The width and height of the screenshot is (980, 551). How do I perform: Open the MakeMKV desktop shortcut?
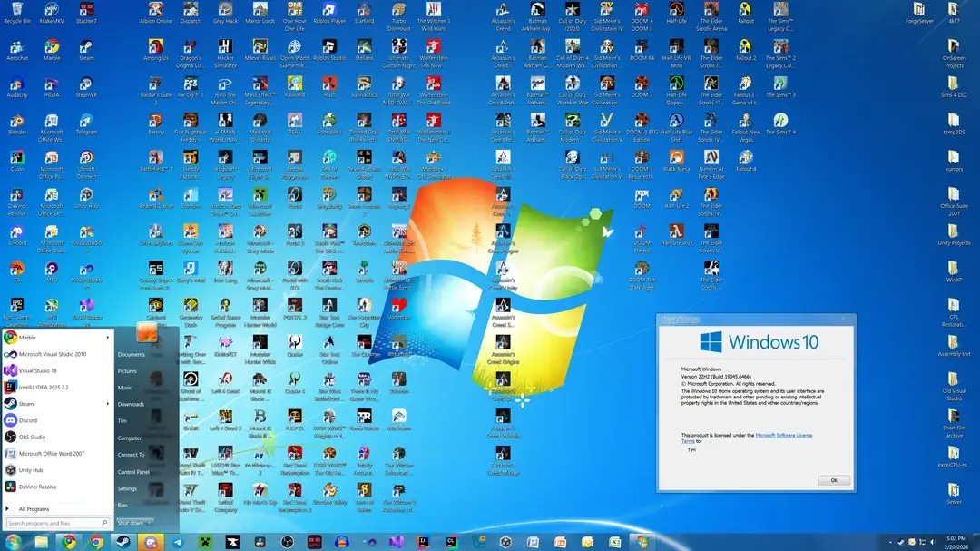[52, 13]
